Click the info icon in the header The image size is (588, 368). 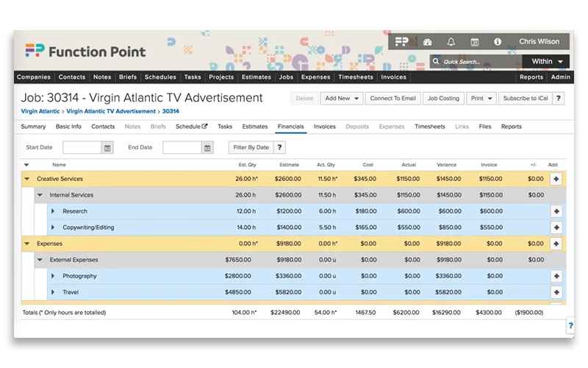[498, 42]
